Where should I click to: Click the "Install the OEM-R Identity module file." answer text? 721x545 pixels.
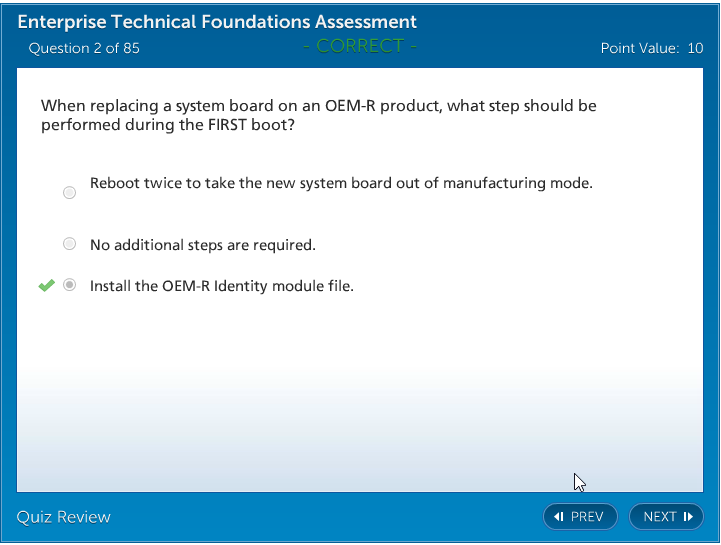222,286
